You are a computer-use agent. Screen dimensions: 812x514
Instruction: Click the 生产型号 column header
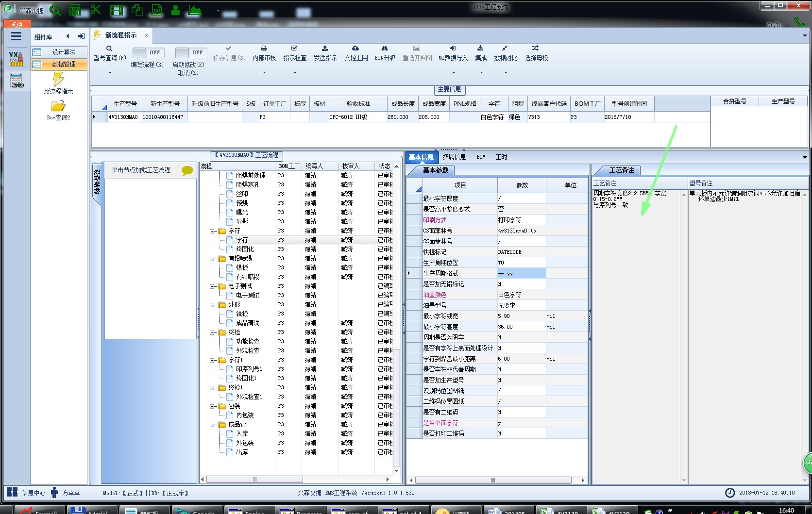[x=125, y=103]
